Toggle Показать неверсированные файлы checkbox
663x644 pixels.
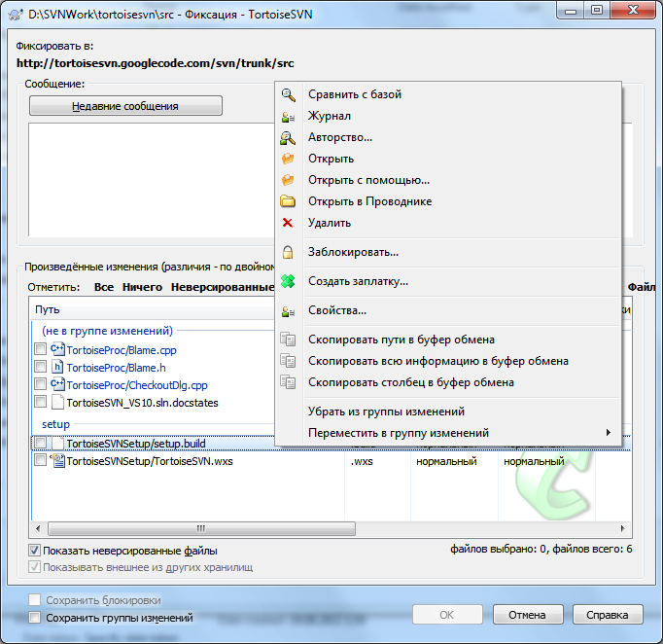coord(34,551)
